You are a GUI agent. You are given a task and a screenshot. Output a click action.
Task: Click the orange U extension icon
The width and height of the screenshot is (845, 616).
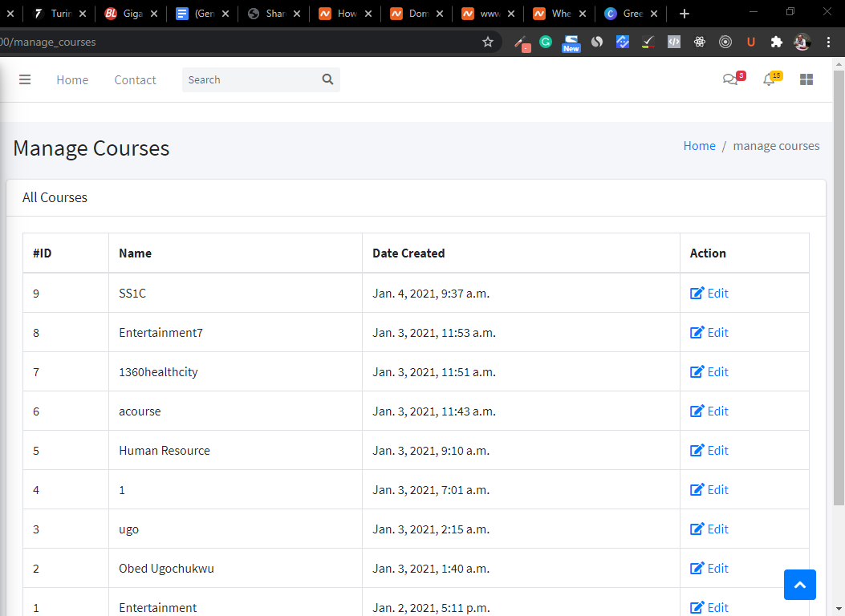point(750,42)
